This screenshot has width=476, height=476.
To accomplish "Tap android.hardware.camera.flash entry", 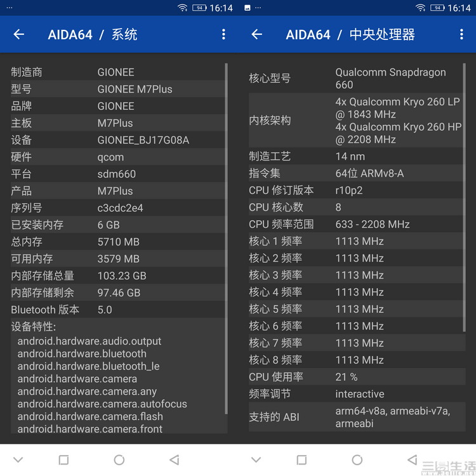I will point(90,416).
